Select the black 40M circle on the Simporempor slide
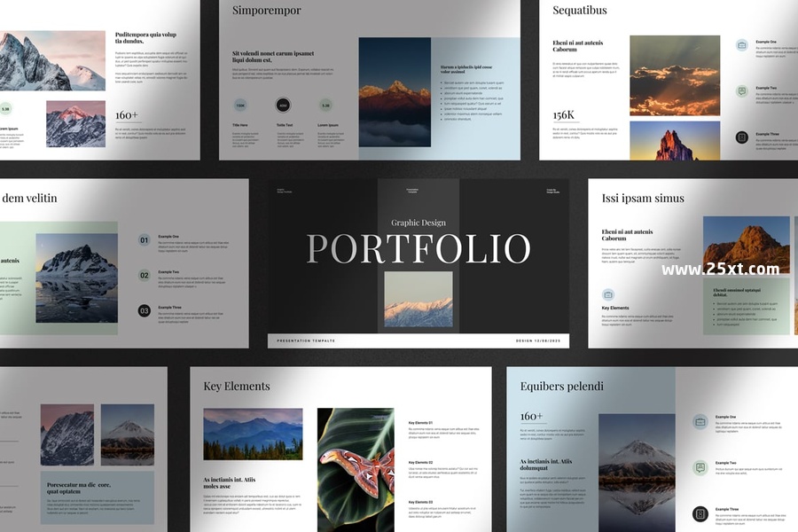This screenshot has width=798, height=532. (283, 106)
